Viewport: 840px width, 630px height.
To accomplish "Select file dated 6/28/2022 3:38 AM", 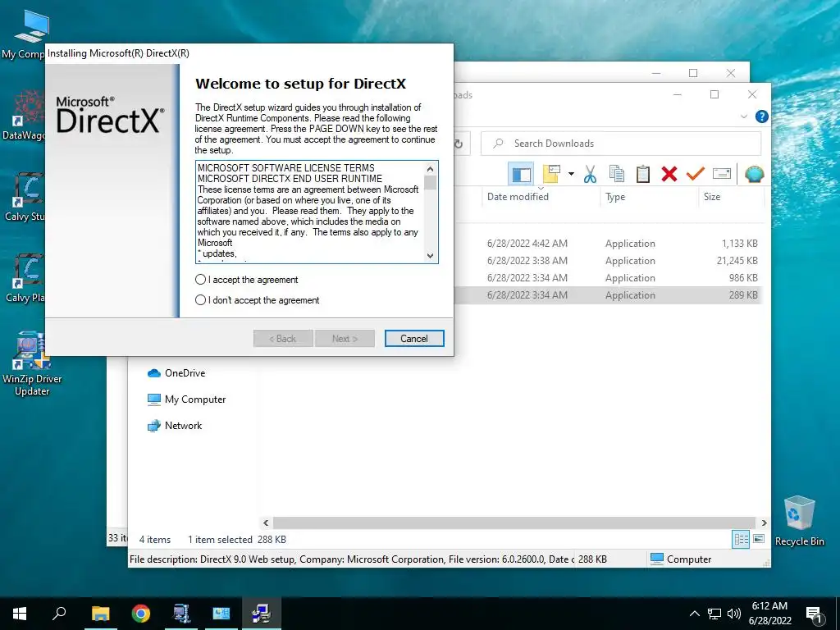I will 608,260.
